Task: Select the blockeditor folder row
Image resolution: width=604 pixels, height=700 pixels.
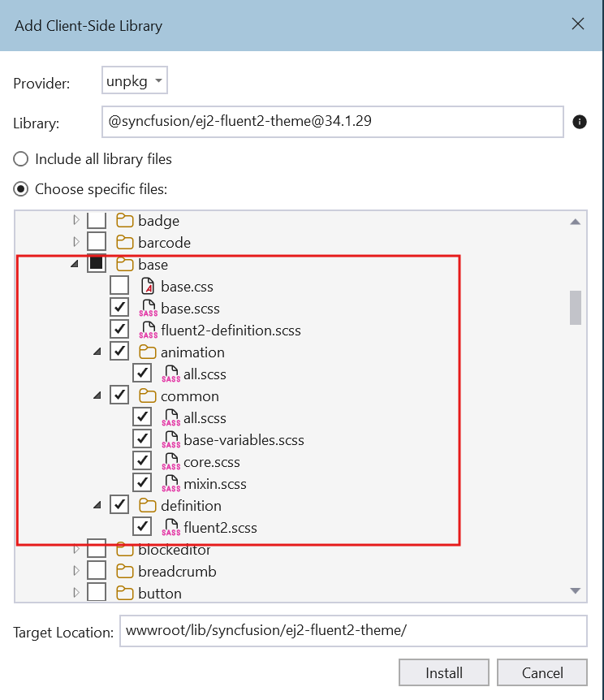Action: click(x=174, y=550)
